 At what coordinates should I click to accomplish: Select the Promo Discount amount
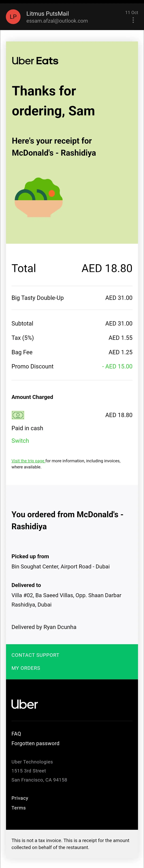[117, 366]
